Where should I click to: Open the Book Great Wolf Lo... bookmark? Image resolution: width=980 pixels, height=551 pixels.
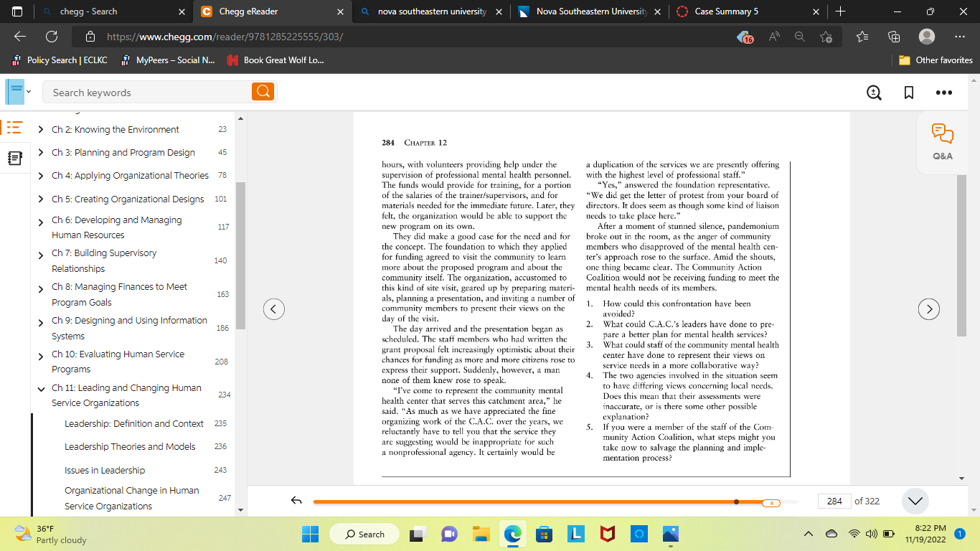coord(275,60)
